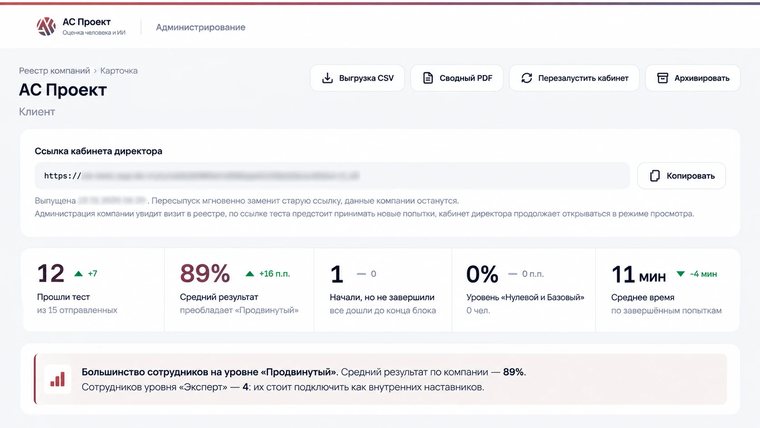Click the green down arrow near -4 мин

tap(680, 274)
